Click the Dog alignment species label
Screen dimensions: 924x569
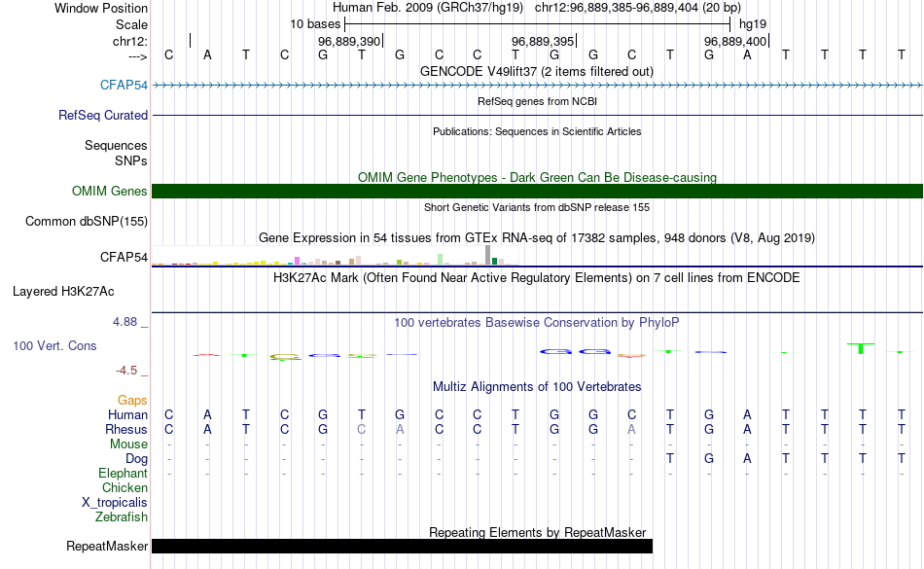tap(136, 459)
